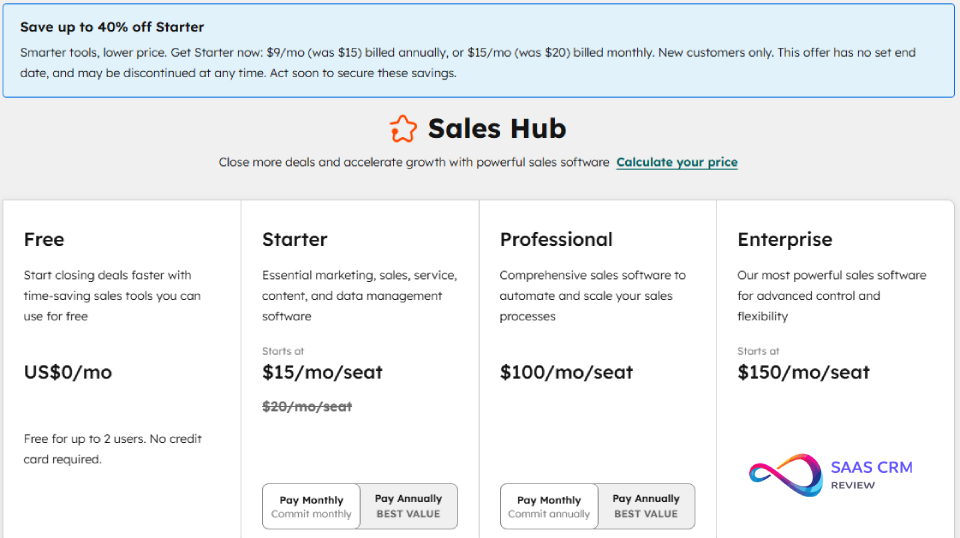Image resolution: width=960 pixels, height=538 pixels.
Task: Click the US$0/mo price
Action: point(68,372)
